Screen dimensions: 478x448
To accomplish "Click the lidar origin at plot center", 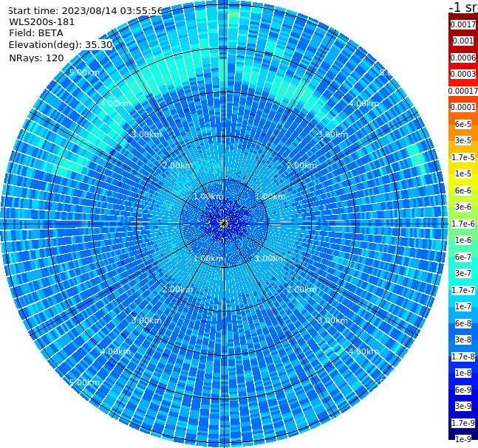I will pos(224,224).
